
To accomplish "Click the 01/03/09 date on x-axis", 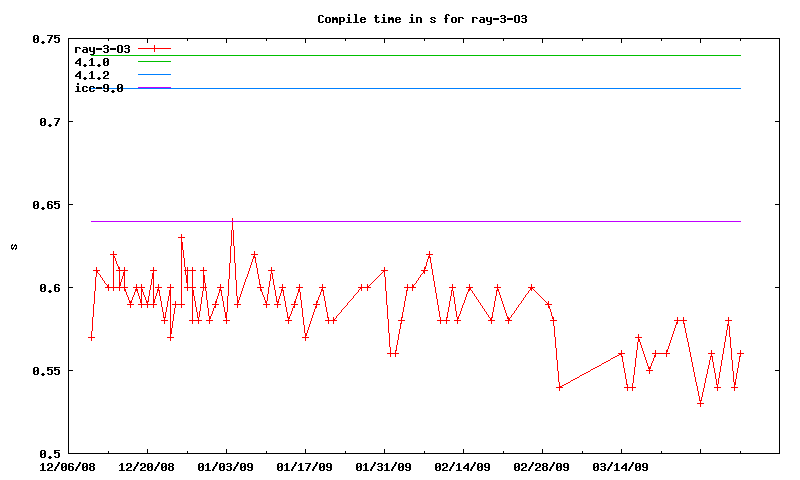I will point(226,467).
